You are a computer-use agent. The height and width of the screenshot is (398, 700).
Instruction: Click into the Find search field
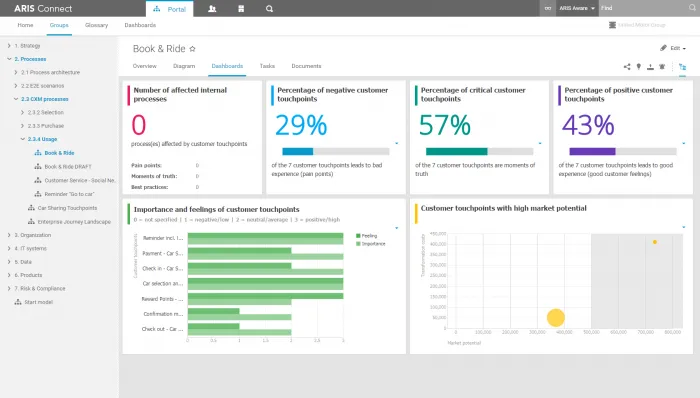pyautogui.click(x=643, y=8)
